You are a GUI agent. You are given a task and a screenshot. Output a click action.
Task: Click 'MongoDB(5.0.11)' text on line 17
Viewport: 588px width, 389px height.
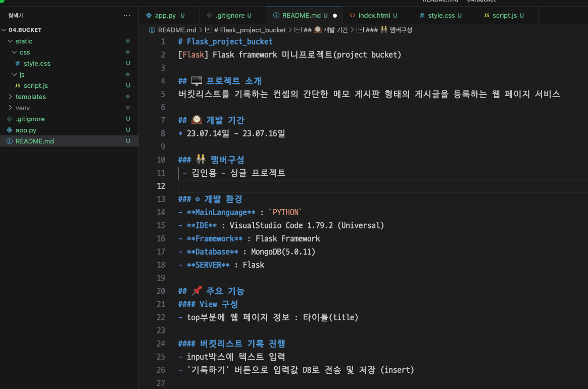[x=283, y=252]
